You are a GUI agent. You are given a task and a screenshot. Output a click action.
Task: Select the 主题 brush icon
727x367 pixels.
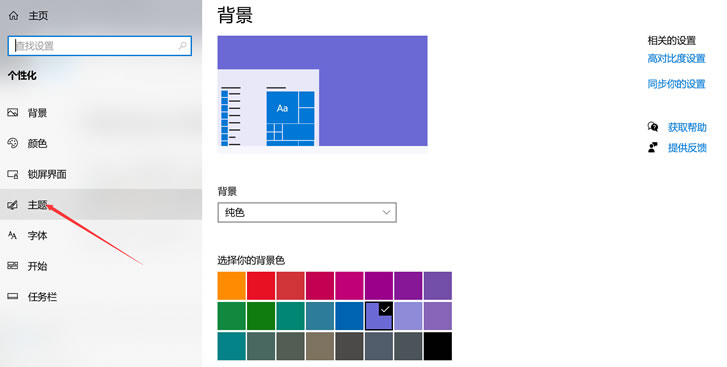pyautogui.click(x=13, y=205)
